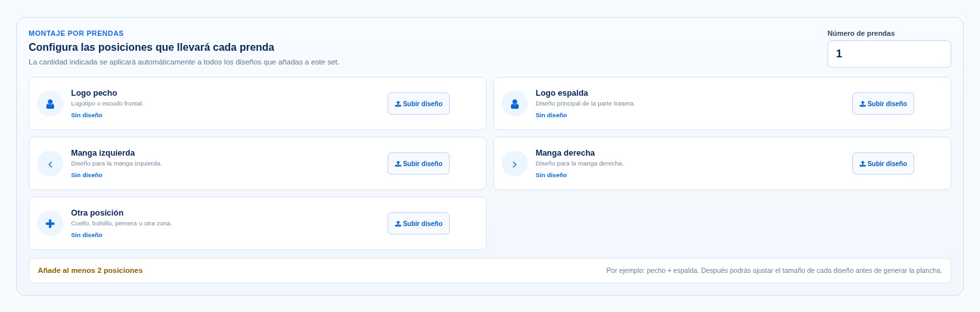Viewport: 980px width, 312px height.
Task: Click the 'Montaje por prendas' heading label
Action: pyautogui.click(x=76, y=33)
